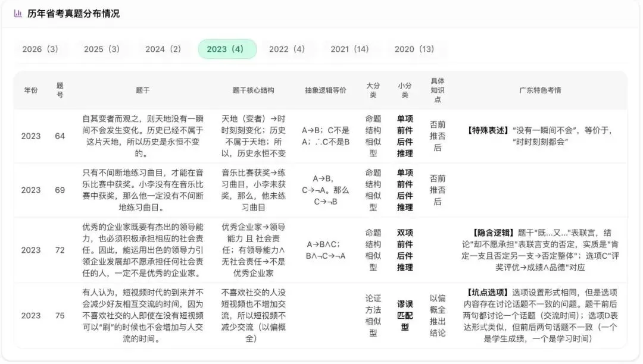Click 否前推否后 in question 64 row
Screen dimensions: 643x364
click(438, 136)
